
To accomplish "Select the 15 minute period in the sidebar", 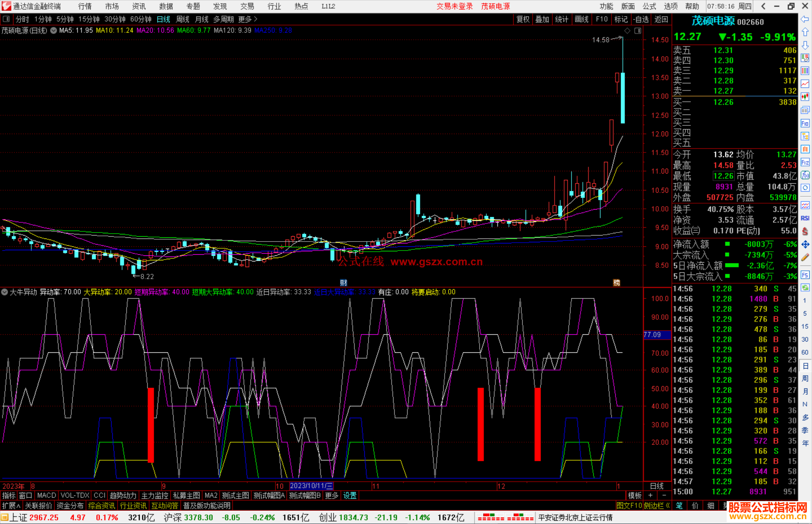I will click(x=805, y=326).
